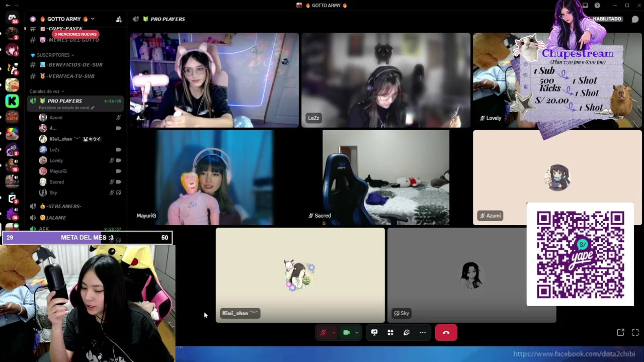The image size is (644, 362).
Task: Pop out the call window
Action: tap(620, 332)
